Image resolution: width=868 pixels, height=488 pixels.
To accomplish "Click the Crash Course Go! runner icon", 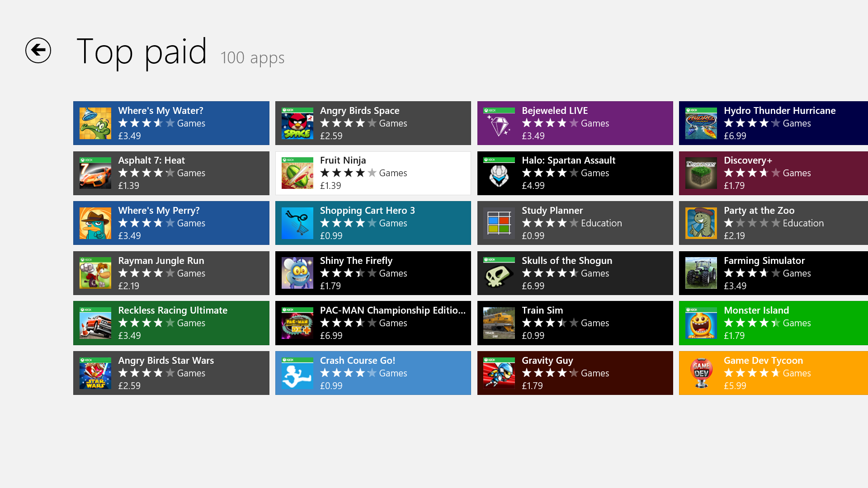I will click(297, 373).
